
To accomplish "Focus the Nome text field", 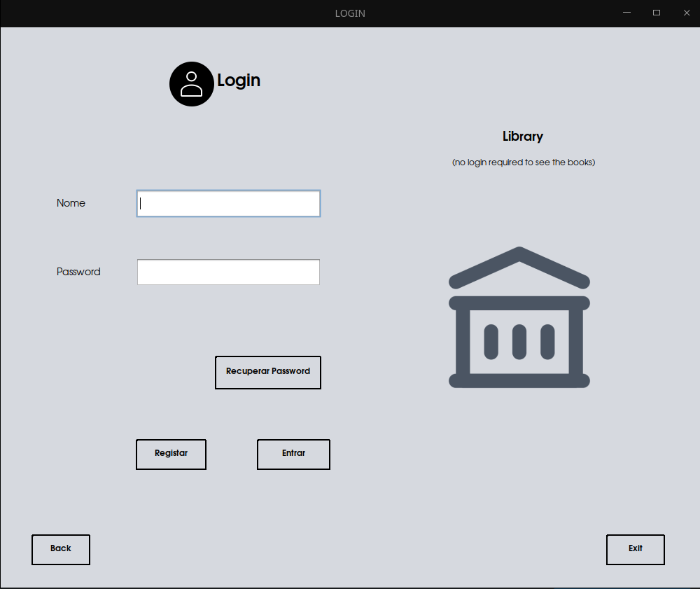I will [x=228, y=204].
